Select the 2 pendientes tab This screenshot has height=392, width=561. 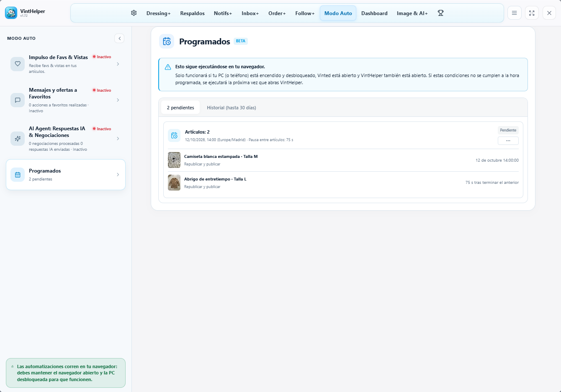click(180, 108)
